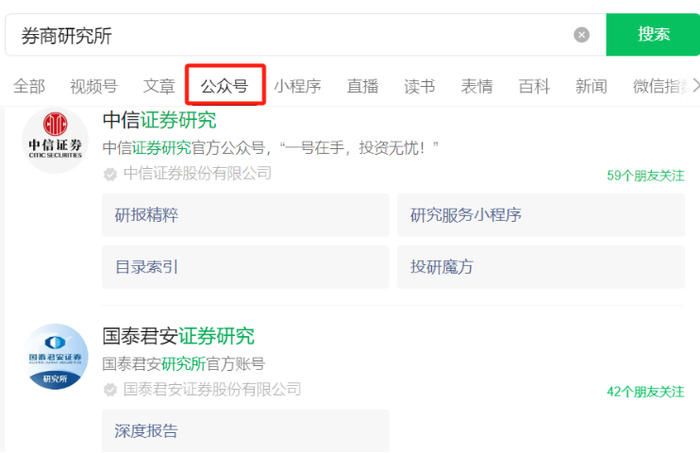The image size is (700, 453).
Task: Click the 国泰君安研究所 logo avatar
Action: 55,357
